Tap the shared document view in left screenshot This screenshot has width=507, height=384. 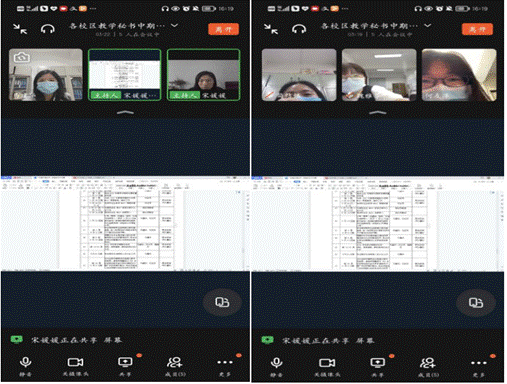125,223
